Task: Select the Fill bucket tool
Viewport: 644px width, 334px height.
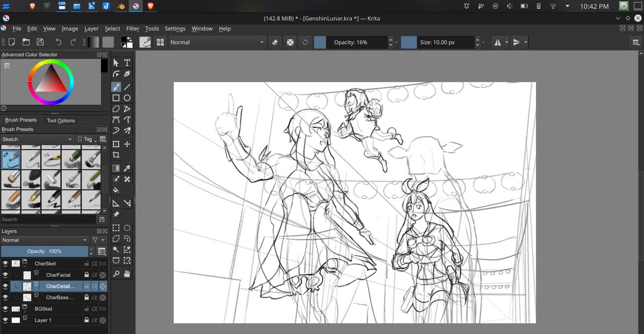Action: (116, 190)
